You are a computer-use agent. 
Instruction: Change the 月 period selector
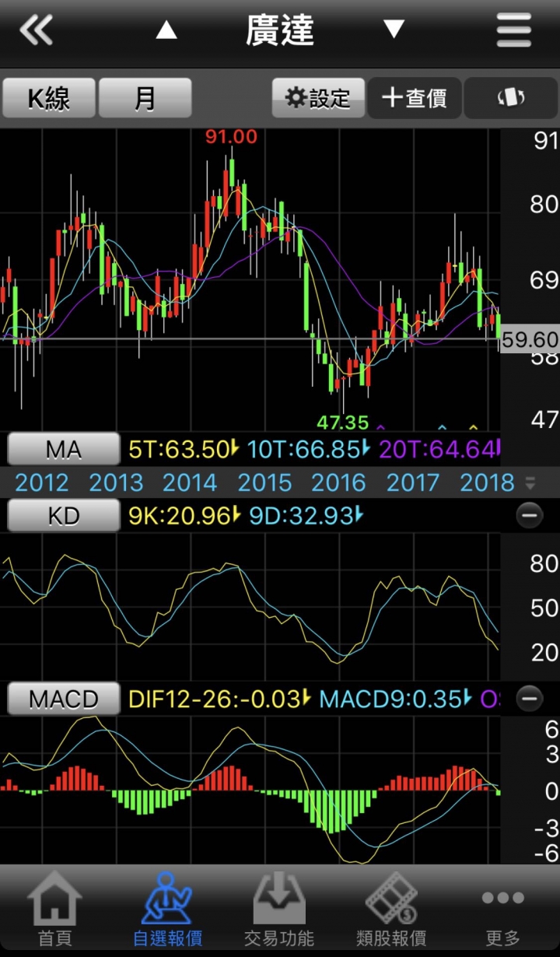tap(145, 98)
